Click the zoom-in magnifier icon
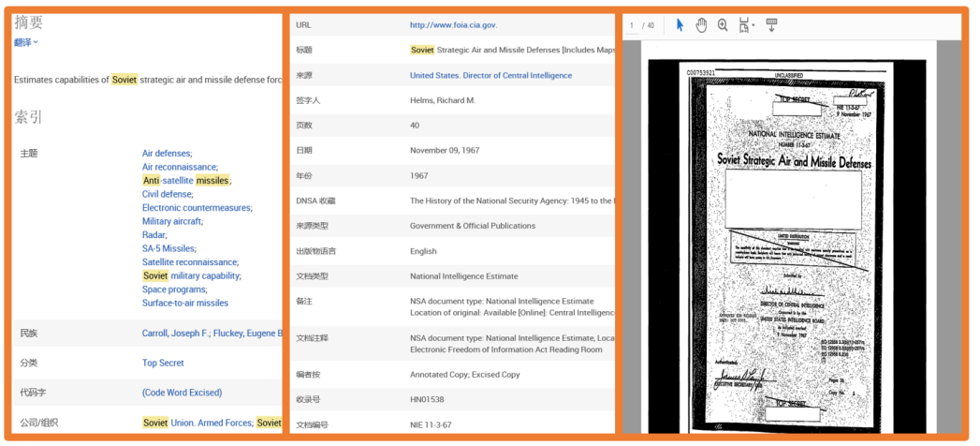This screenshot has width=980, height=446. point(723,25)
